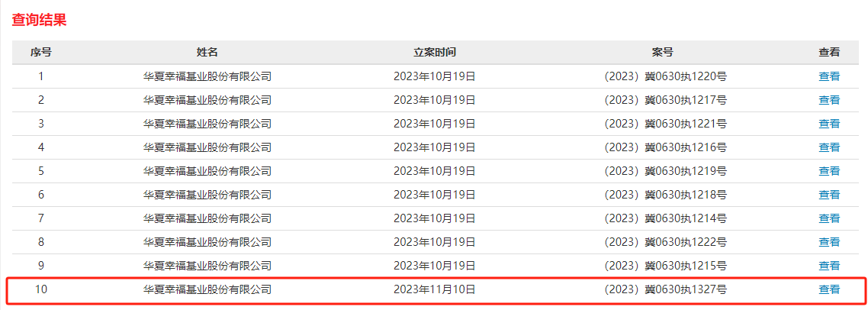The height and width of the screenshot is (310, 868).
Task: Open 查看 for highlighted case 冀0630执1327号
Action: tap(828, 289)
